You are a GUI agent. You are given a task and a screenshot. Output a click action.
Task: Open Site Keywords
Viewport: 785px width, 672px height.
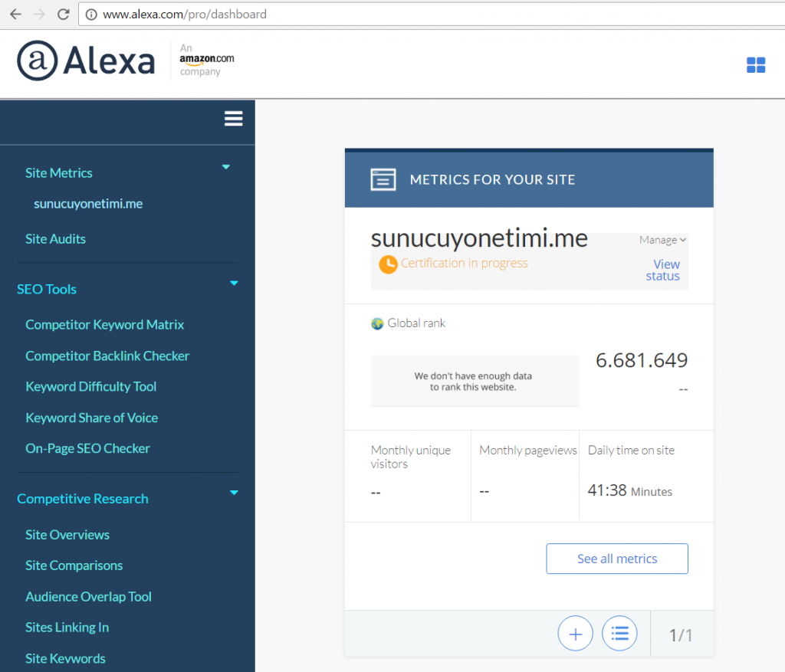coord(66,658)
